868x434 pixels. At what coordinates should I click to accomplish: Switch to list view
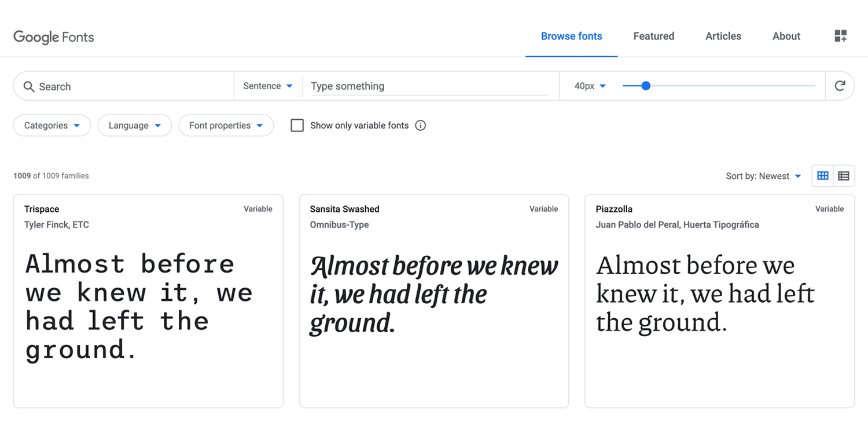(844, 176)
